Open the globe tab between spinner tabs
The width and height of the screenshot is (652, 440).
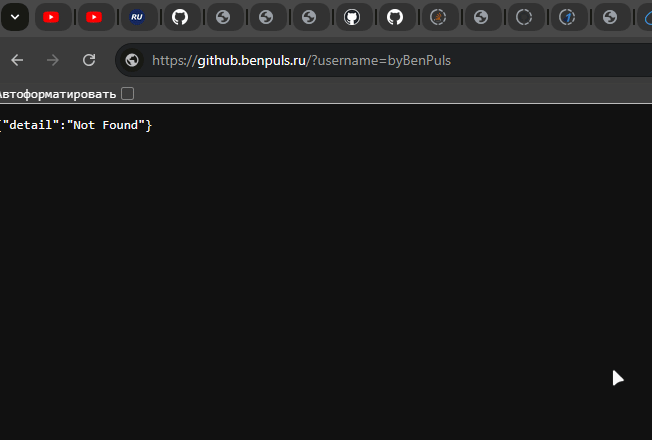click(x=481, y=17)
